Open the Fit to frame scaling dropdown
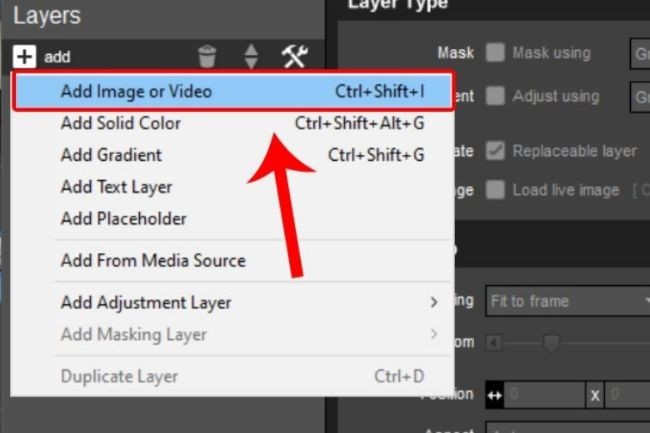650x433 pixels. (x=567, y=300)
